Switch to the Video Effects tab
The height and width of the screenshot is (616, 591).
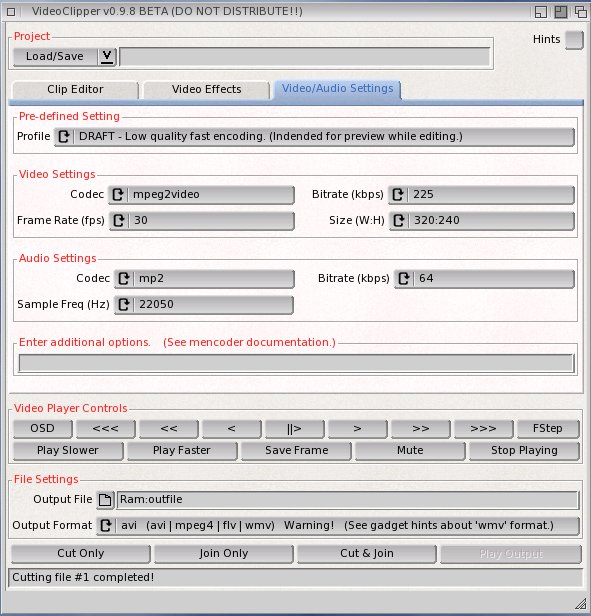(206, 90)
